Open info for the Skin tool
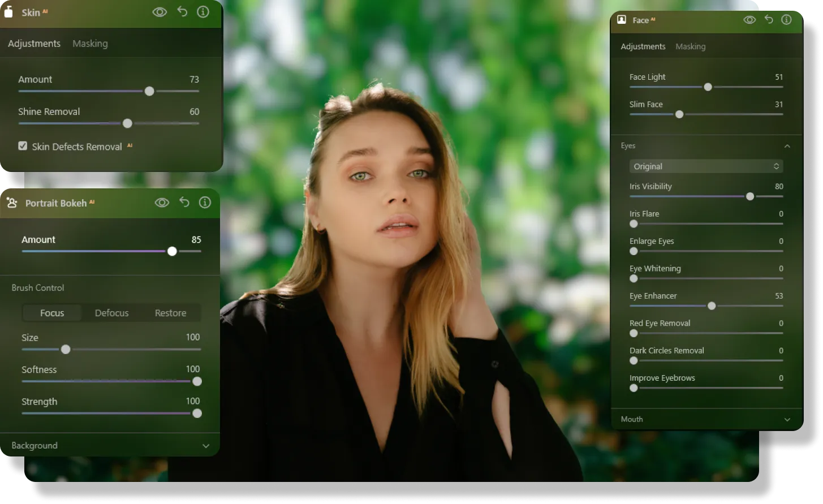Viewport: 823px width, 504px height. click(x=203, y=12)
